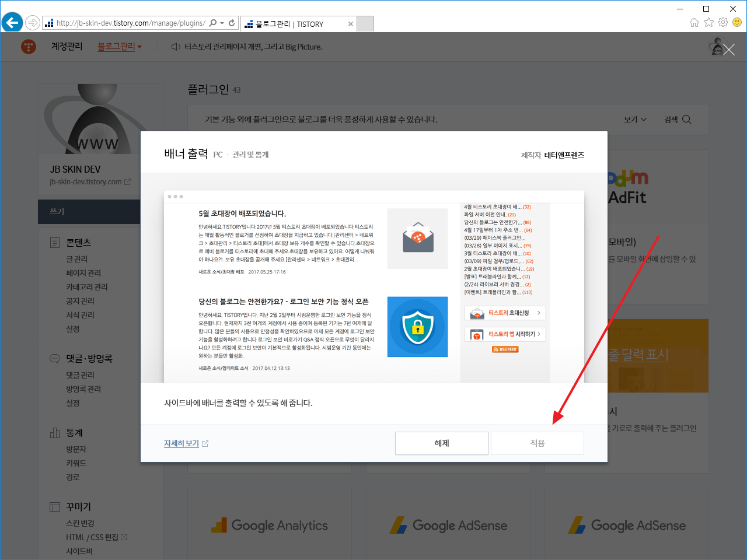Open 방명록 관리 in sidebar
This screenshot has height=560, width=747.
pyautogui.click(x=83, y=389)
